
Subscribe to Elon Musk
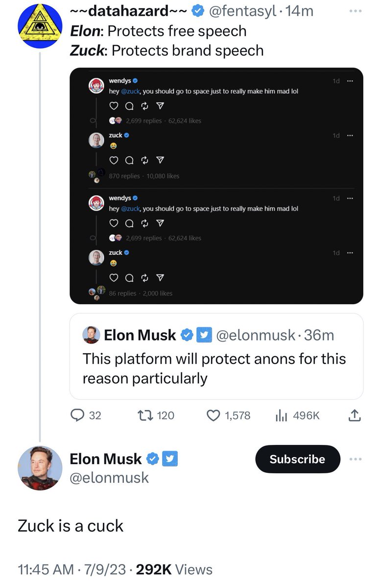click(x=298, y=459)
